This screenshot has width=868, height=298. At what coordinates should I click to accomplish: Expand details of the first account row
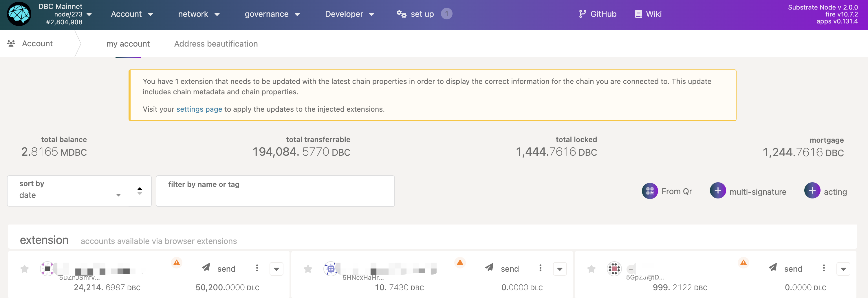pos(276,269)
